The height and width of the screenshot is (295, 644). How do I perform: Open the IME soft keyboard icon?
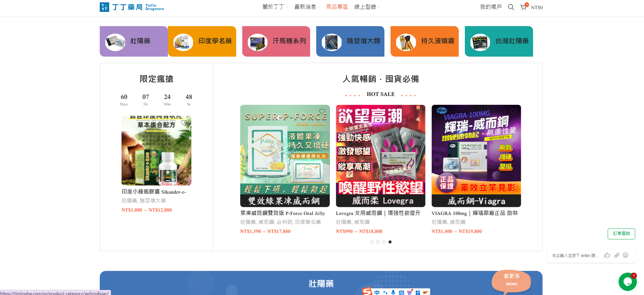(401, 292)
